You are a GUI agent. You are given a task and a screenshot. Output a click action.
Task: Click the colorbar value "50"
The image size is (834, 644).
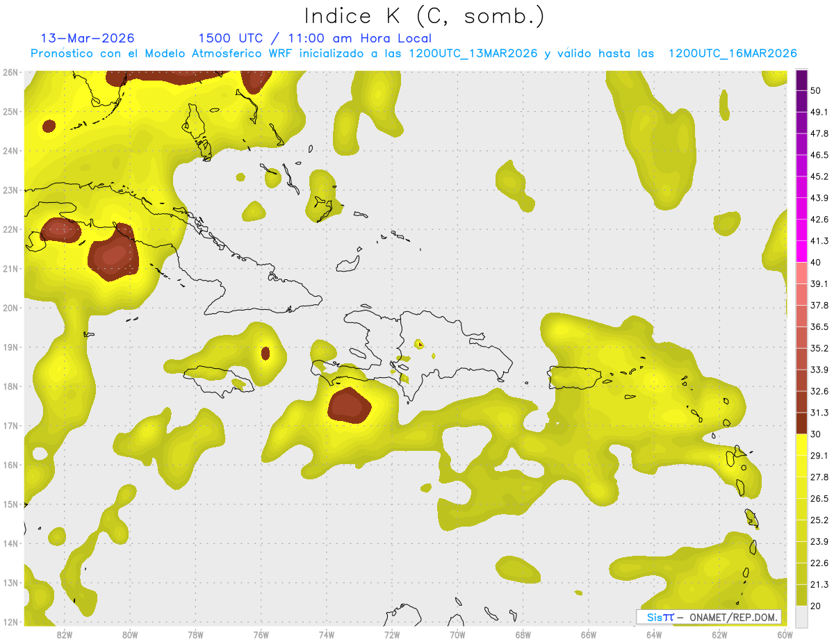[817, 91]
